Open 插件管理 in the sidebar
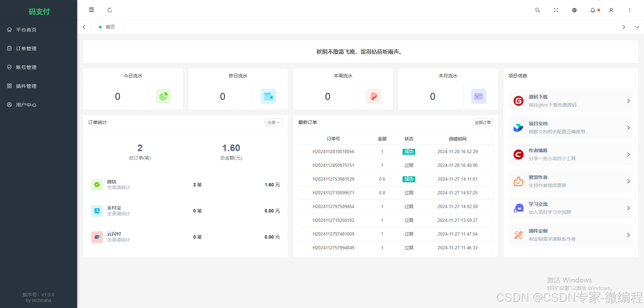 tap(39, 86)
